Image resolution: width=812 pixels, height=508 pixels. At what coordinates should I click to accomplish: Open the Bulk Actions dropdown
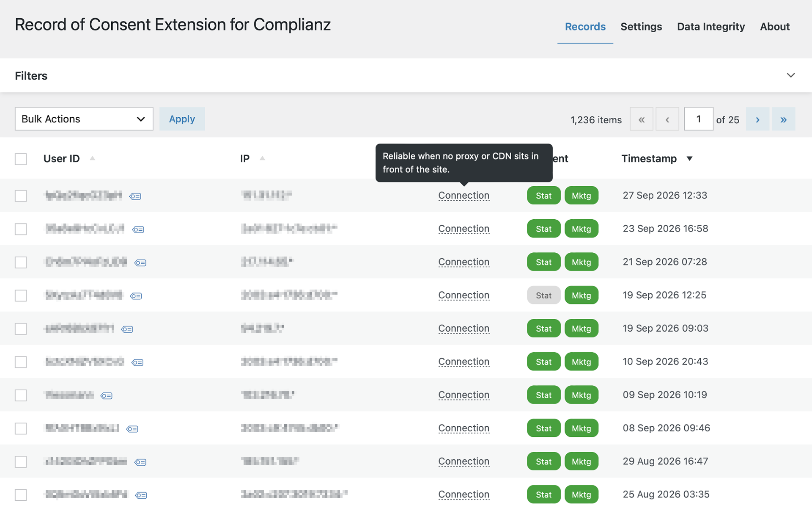[x=84, y=119]
